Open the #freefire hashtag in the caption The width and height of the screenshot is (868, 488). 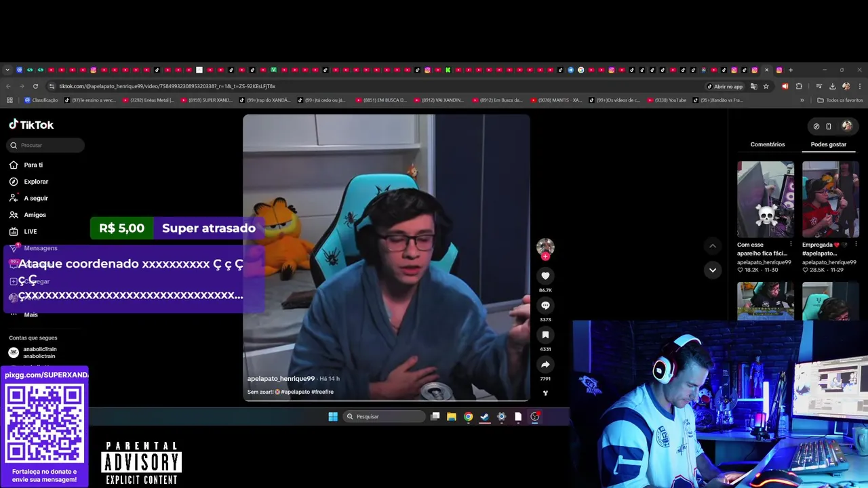322,392
